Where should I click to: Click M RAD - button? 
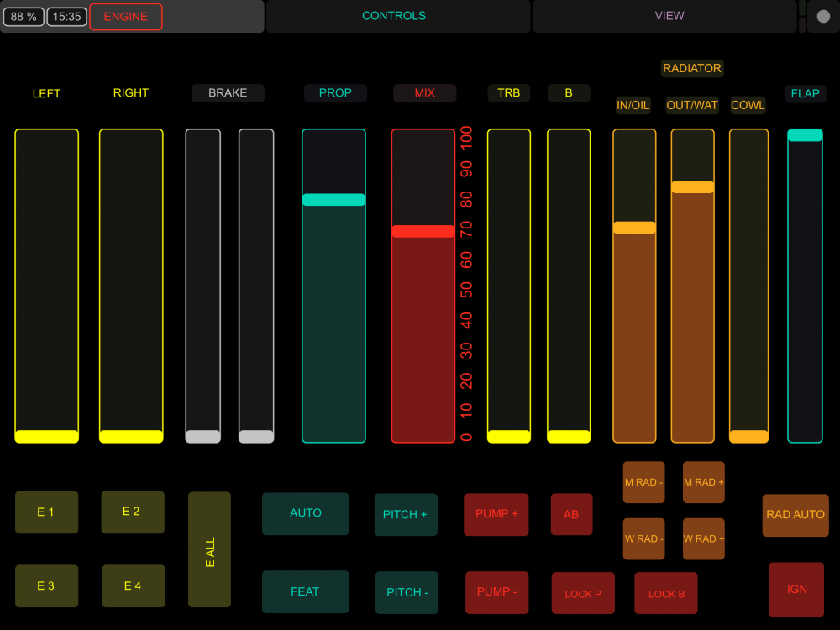[x=644, y=482]
